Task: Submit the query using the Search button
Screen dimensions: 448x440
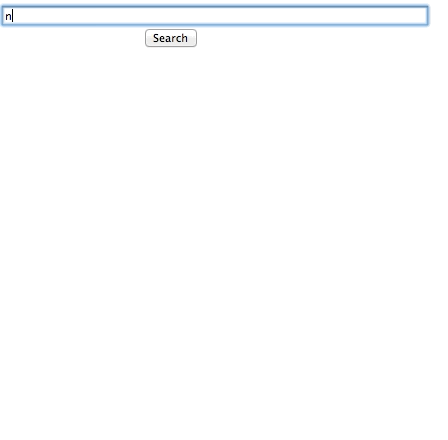Action: [171, 38]
